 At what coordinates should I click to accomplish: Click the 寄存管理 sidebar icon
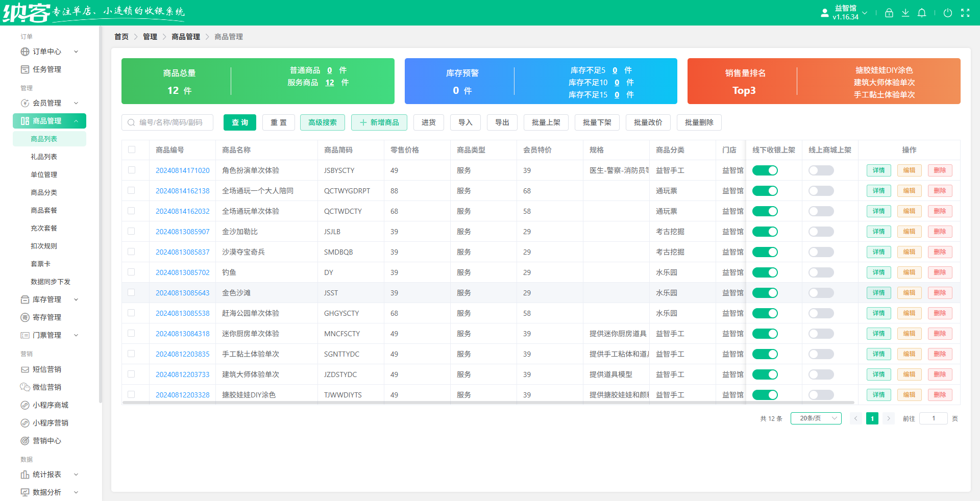pos(25,317)
